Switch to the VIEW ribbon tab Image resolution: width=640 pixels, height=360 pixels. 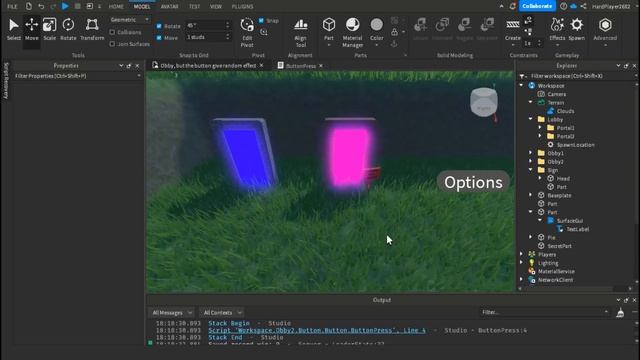216,7
